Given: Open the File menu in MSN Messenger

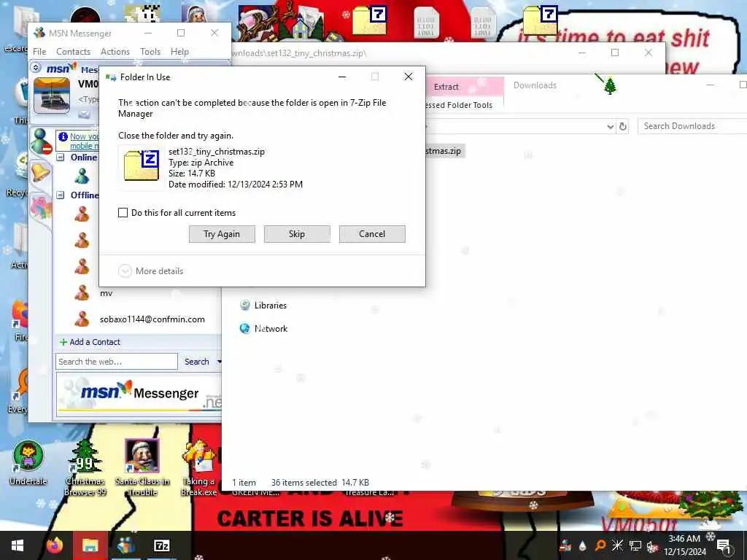Looking at the screenshot, I should coord(39,52).
